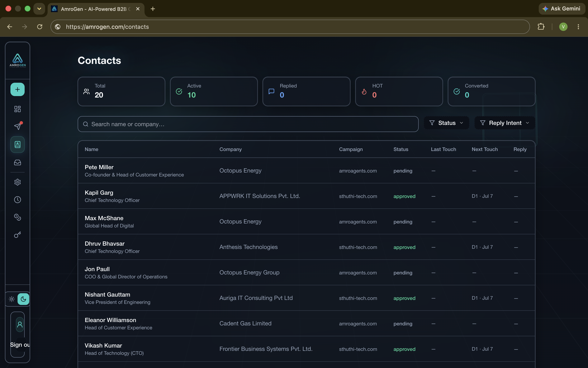Click the Ask Gemini button
Viewport: 588px width, 368px height.
pos(562,9)
